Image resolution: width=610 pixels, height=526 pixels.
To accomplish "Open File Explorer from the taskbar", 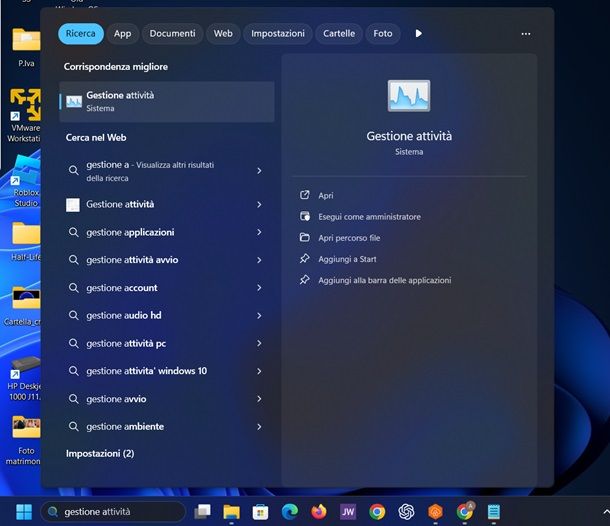I will (x=231, y=512).
